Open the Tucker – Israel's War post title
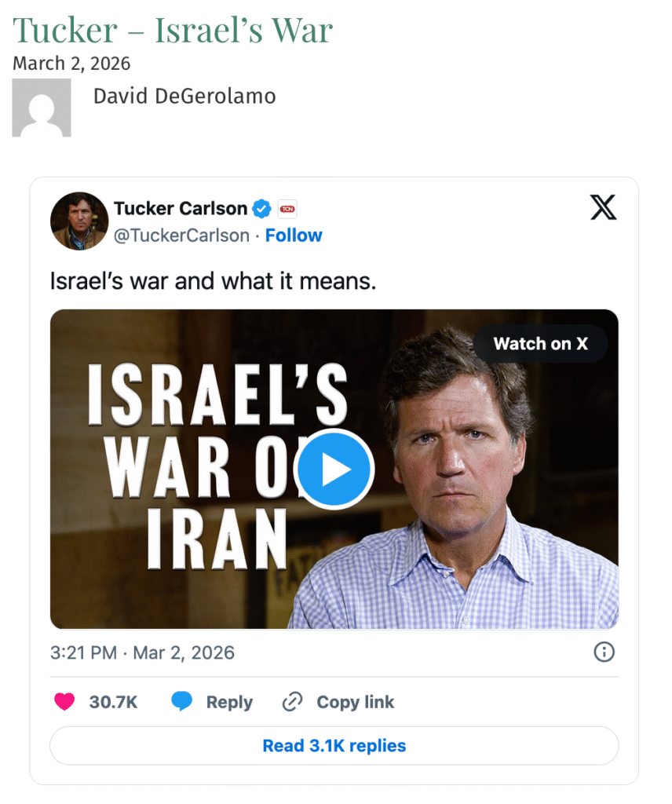The width and height of the screenshot is (672, 804). click(173, 30)
